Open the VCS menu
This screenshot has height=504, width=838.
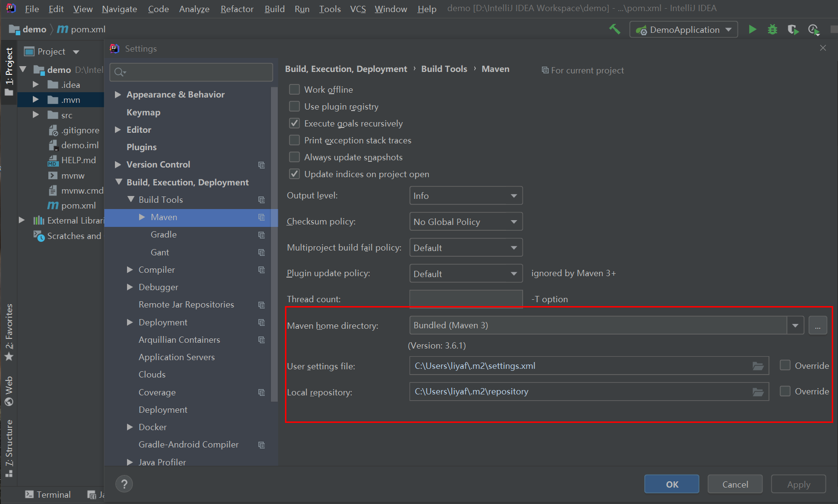[x=358, y=9]
